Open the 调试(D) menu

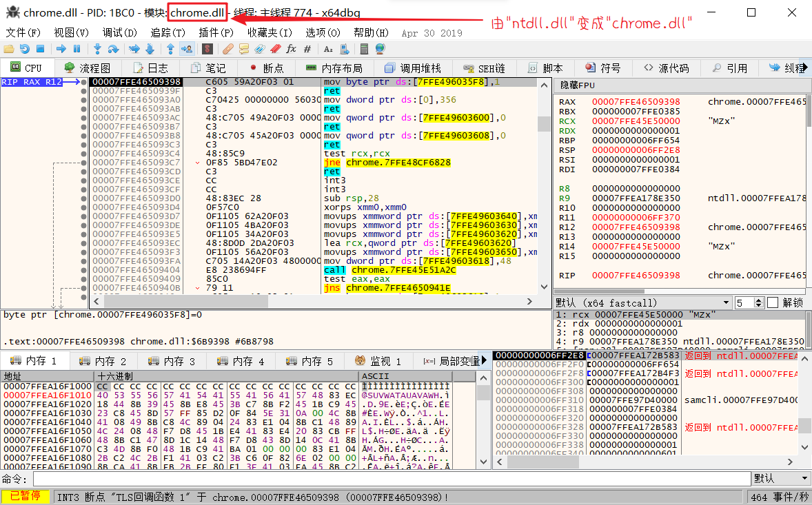click(x=120, y=33)
